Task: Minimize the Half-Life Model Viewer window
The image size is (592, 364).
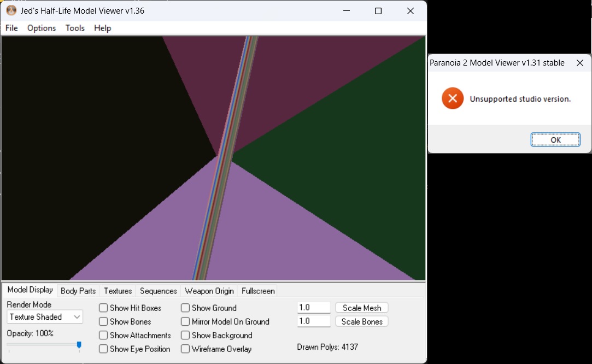Action: pos(345,11)
